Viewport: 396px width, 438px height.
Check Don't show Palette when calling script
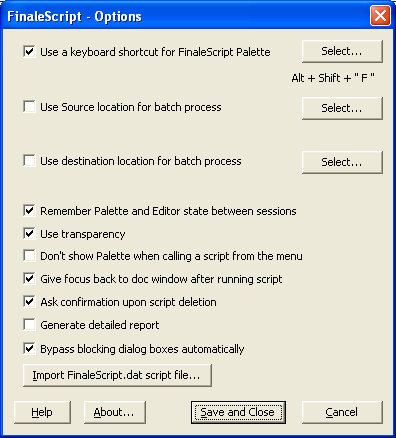coord(29,256)
